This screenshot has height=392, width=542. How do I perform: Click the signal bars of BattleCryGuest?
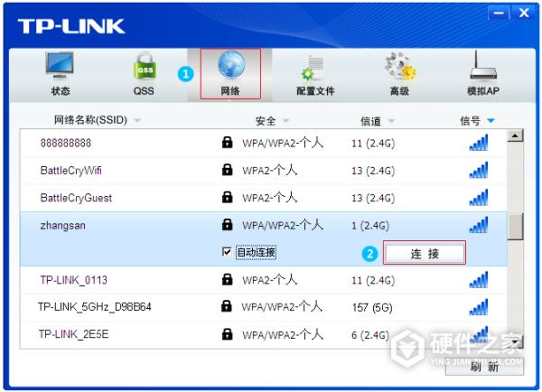[479, 197]
